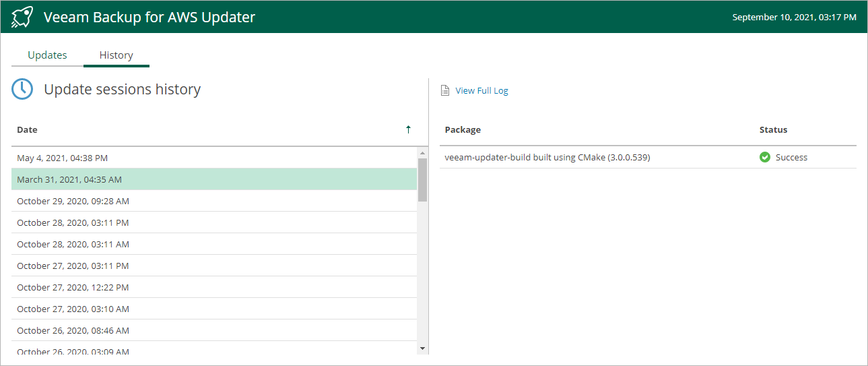Choose the October 29, 2020, 09:28 AM session
Screen dimensions: 868x366
coord(73,201)
